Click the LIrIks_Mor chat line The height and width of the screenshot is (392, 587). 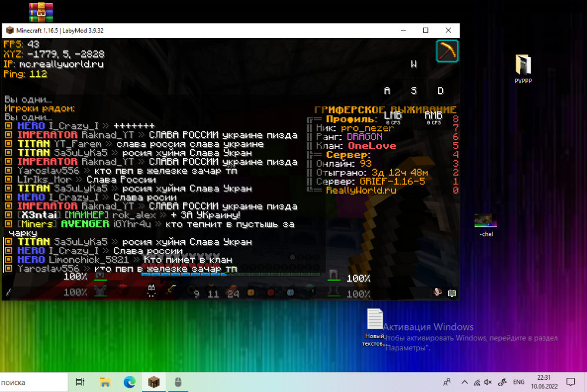pyautogui.click(x=86, y=180)
